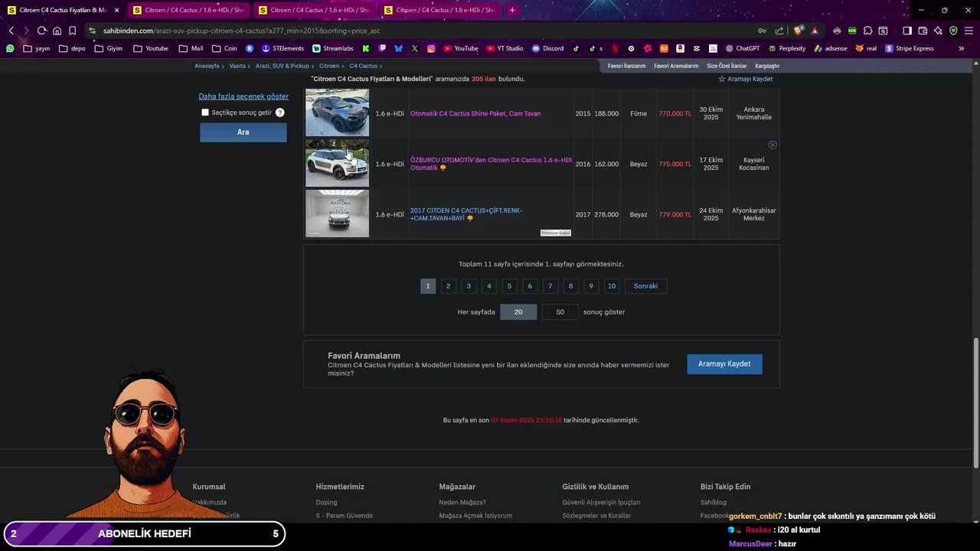This screenshot has height=551, width=980.
Task: Open Karşılaştır menu item
Action: click(767, 66)
